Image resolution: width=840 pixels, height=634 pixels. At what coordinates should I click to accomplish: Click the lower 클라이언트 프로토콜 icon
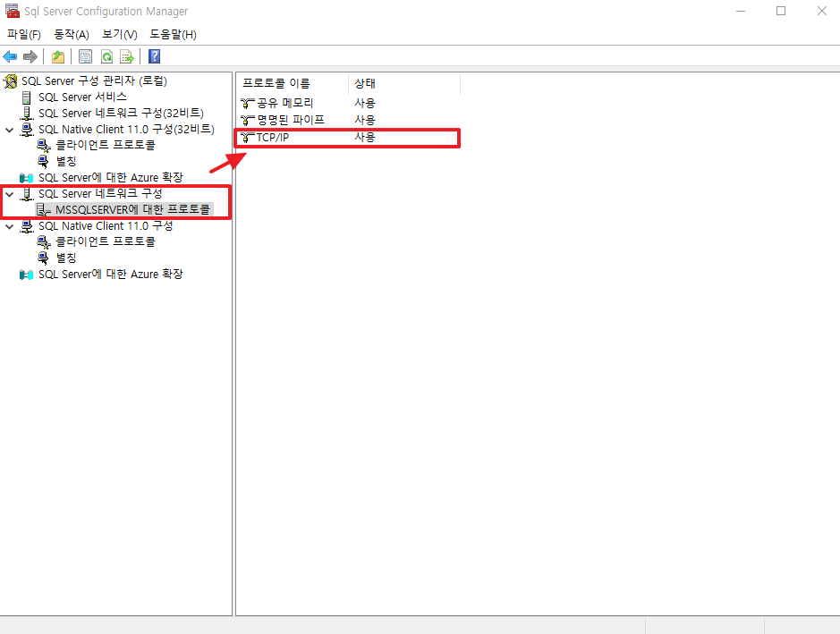44,242
